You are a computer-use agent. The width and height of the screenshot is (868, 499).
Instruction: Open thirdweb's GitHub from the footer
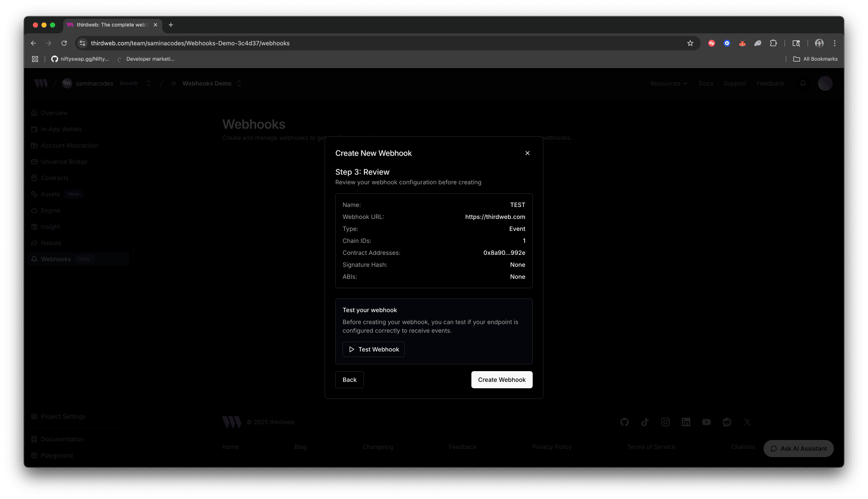624,422
